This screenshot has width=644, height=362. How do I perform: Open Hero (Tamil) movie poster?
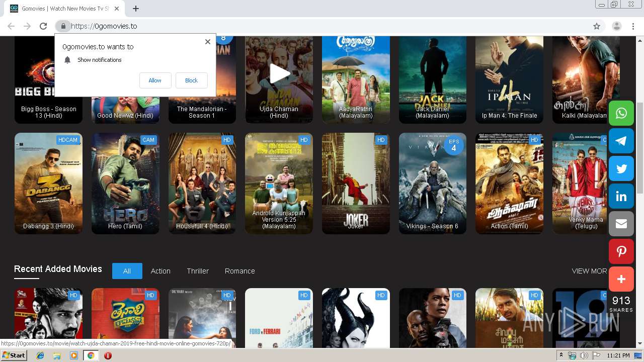click(x=125, y=184)
